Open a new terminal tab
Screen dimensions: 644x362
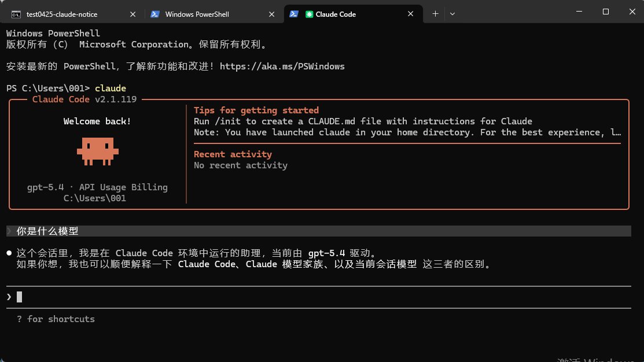tap(435, 14)
